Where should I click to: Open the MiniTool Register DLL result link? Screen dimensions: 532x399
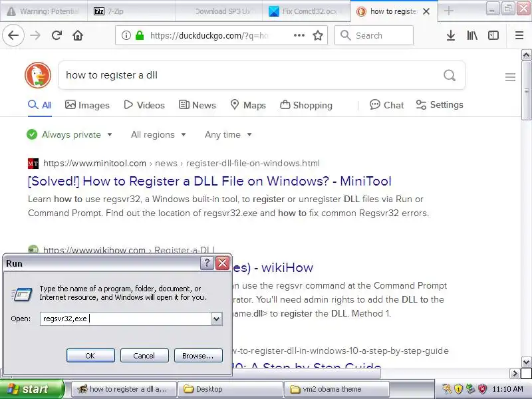point(209,181)
